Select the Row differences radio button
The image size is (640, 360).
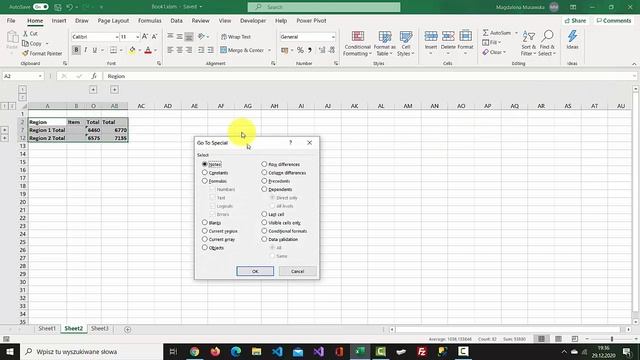point(264,164)
